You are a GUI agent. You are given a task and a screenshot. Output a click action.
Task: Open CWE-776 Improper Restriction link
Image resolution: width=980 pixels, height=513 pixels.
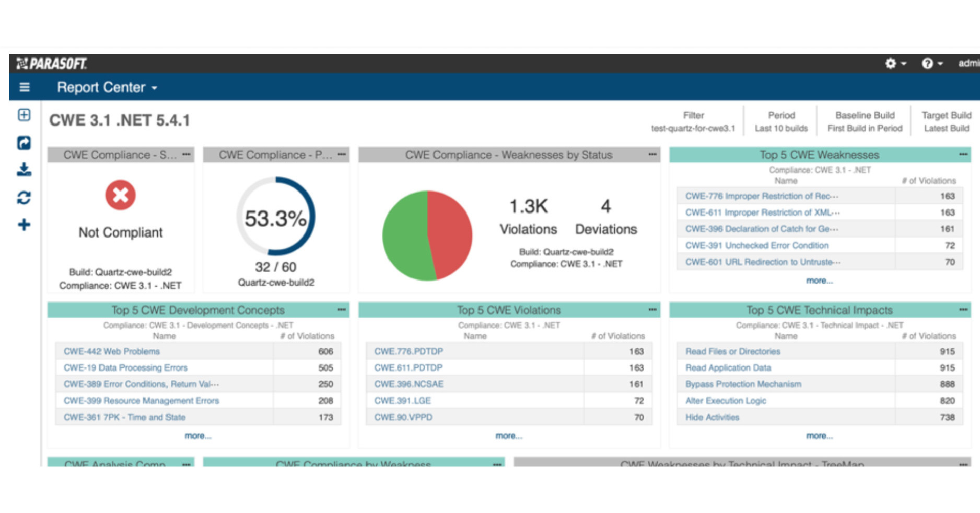point(762,196)
